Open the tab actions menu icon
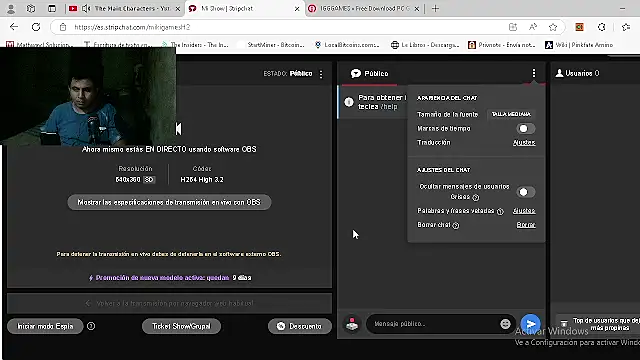This screenshot has height=360, width=640. [x=52, y=9]
